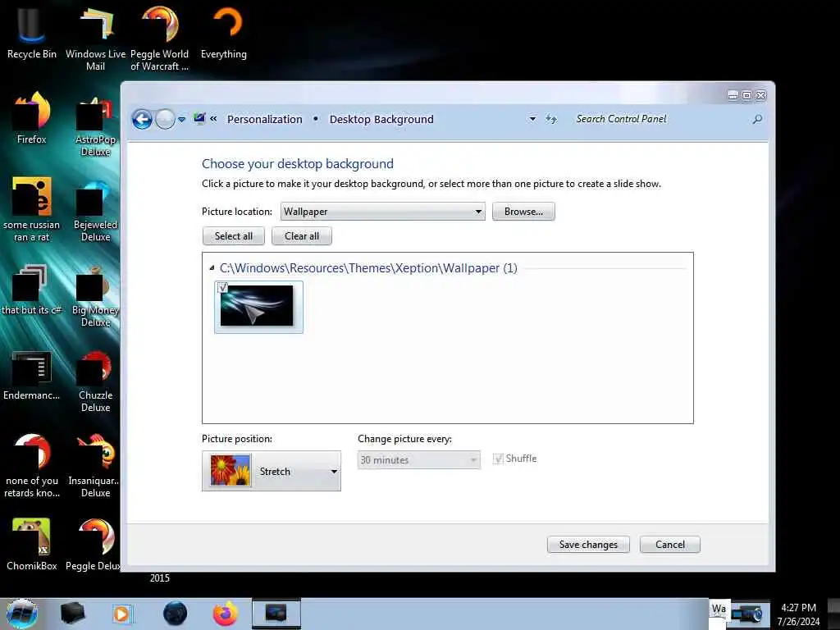Select the Bejeweled Deluxe desktop icon
Image resolution: width=840 pixels, height=630 pixels.
point(95,210)
